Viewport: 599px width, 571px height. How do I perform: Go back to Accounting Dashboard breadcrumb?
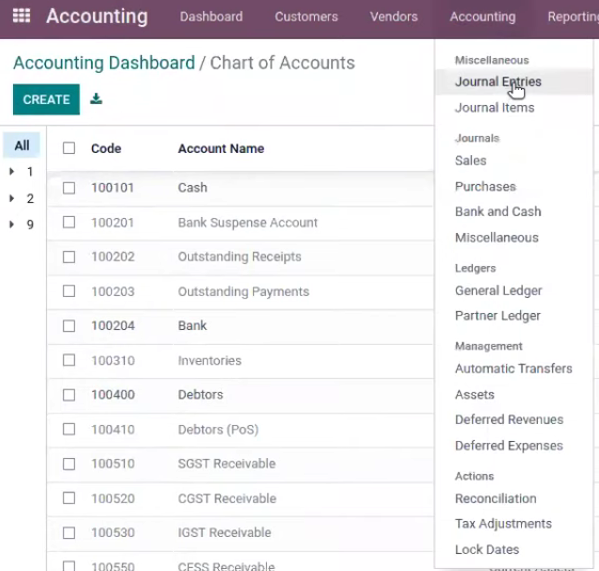pyautogui.click(x=104, y=63)
